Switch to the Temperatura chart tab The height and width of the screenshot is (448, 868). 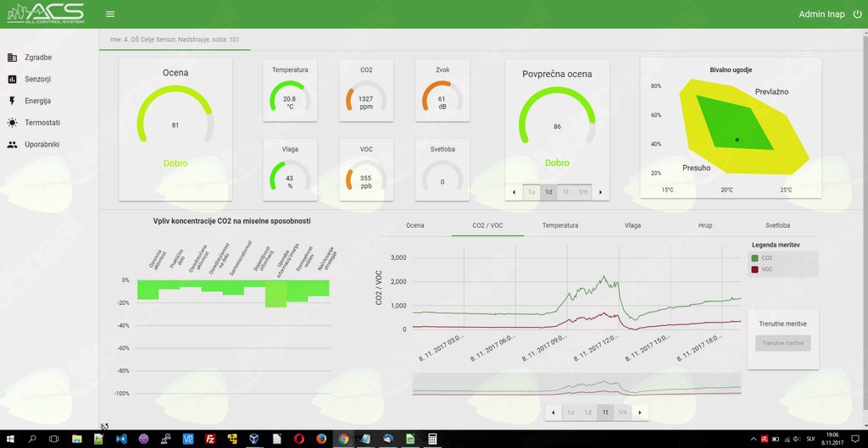point(559,226)
